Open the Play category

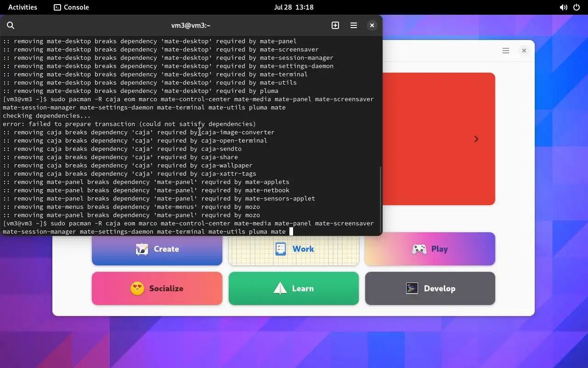pyautogui.click(x=430, y=249)
